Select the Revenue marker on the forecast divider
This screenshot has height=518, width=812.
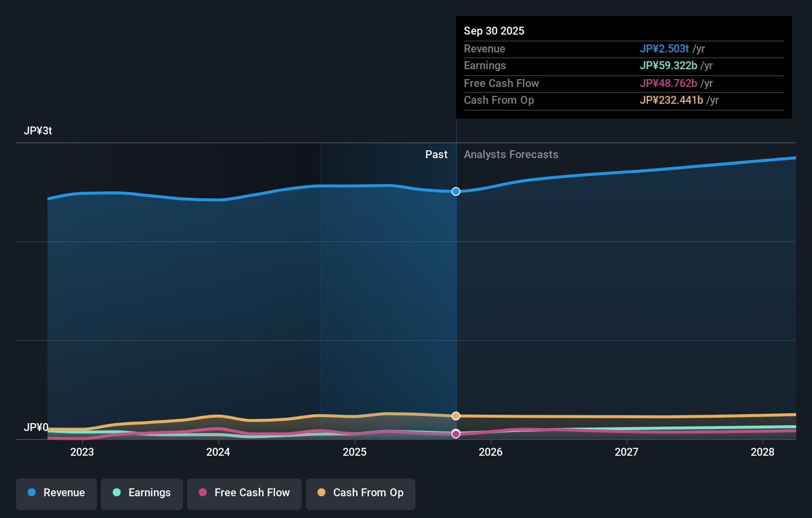[455, 191]
